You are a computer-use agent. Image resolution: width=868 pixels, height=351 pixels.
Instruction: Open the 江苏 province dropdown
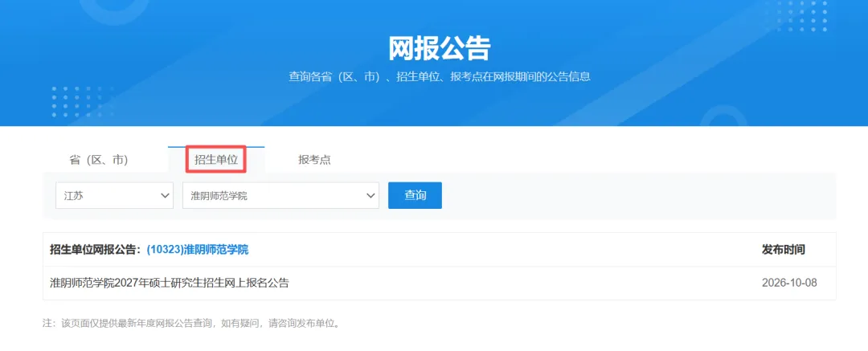point(115,195)
